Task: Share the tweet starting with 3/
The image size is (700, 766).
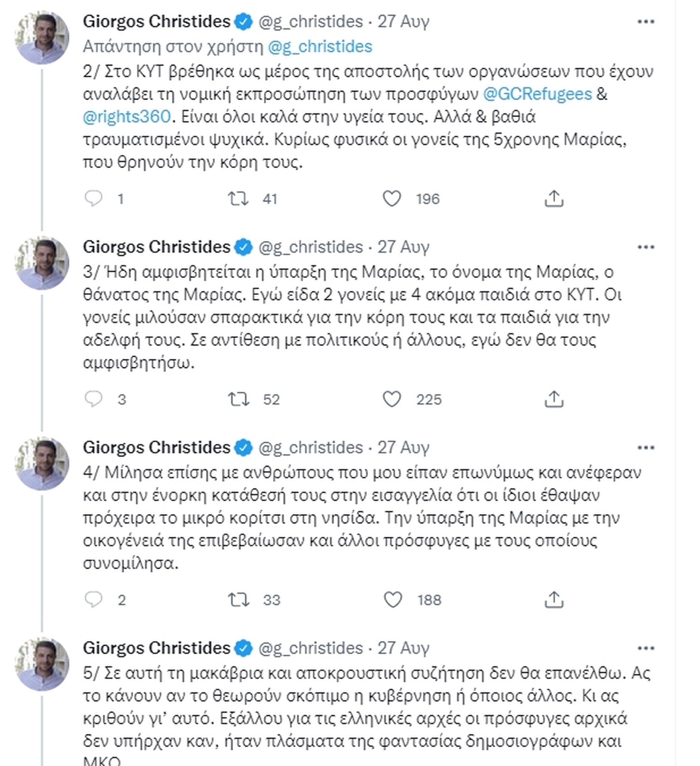Action: 554,399
